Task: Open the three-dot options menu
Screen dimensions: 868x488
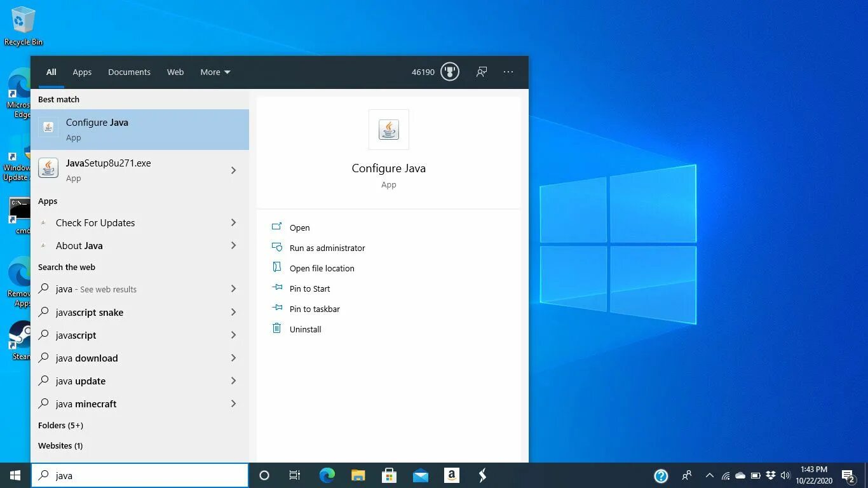Action: [x=508, y=72]
